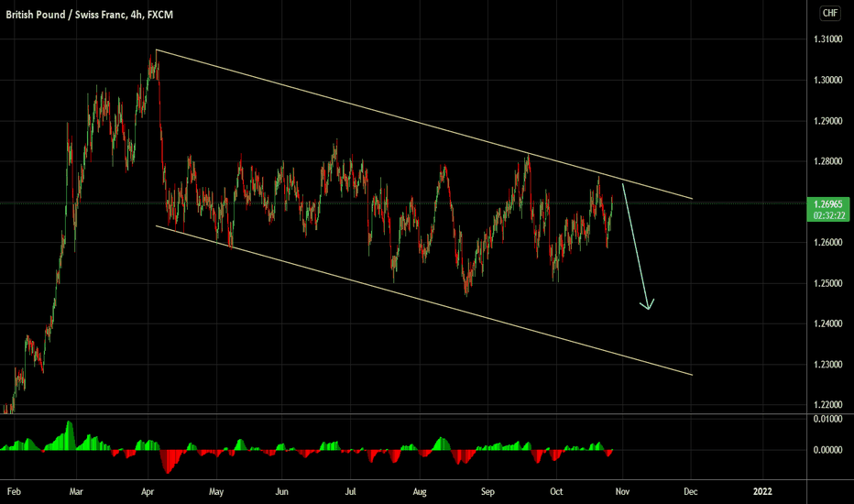Click the current price label 1.26965
The image size is (854, 504).
(827, 205)
